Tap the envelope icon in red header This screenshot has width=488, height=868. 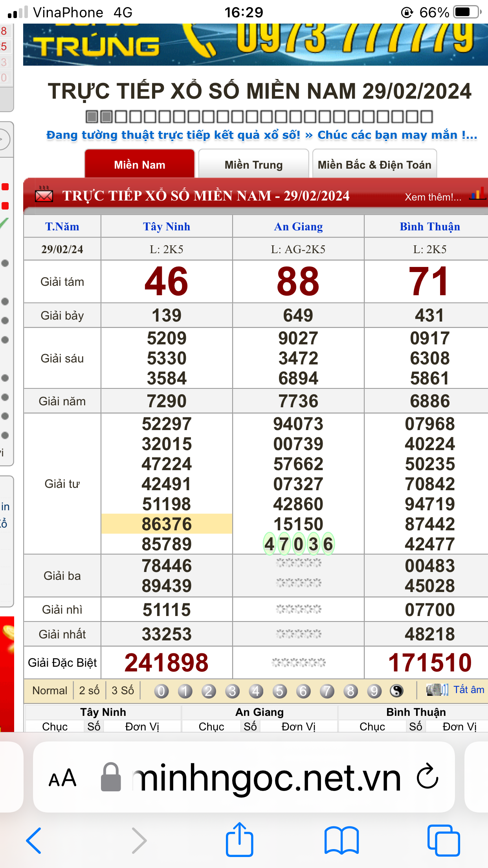(44, 195)
